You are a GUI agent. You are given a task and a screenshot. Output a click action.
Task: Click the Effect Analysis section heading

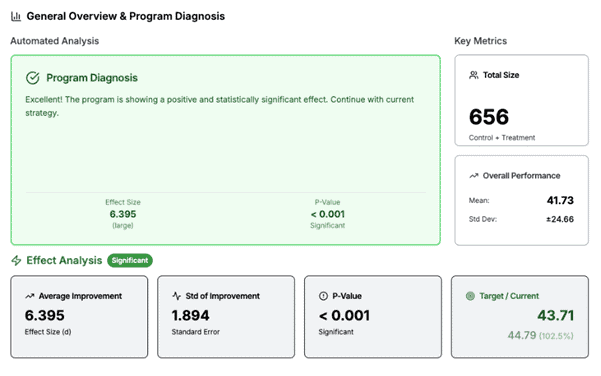(x=64, y=261)
